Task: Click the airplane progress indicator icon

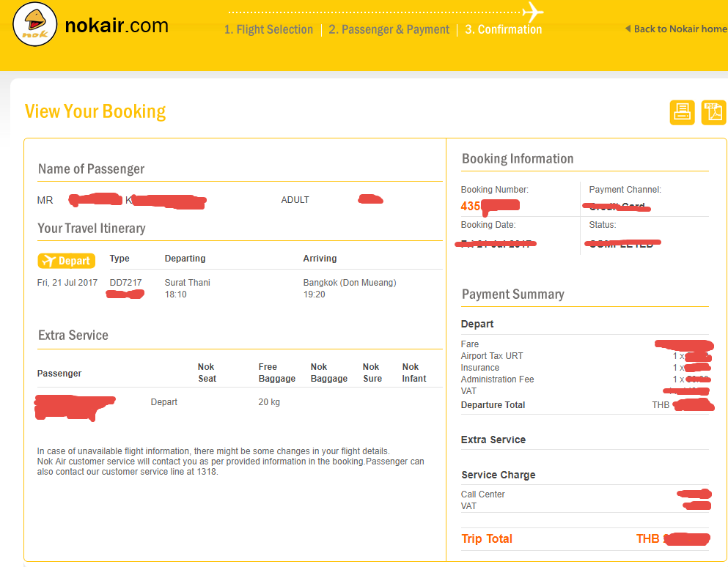Action: coord(532,12)
